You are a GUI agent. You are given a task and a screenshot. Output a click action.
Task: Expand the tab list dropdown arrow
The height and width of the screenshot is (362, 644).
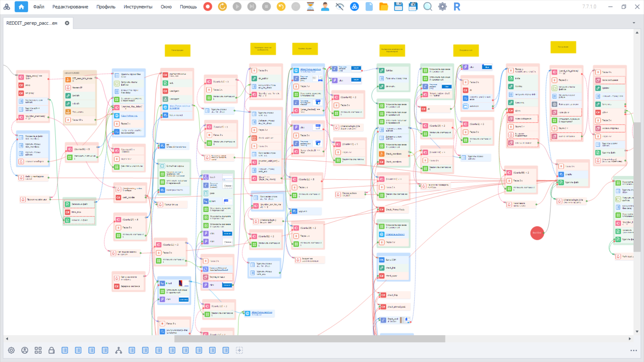634,23
